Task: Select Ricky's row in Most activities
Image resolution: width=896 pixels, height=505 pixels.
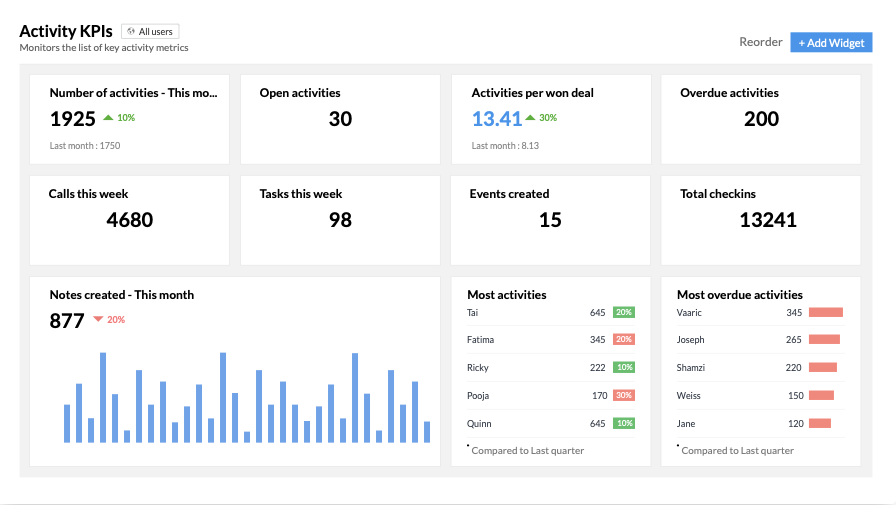Action: [x=550, y=368]
